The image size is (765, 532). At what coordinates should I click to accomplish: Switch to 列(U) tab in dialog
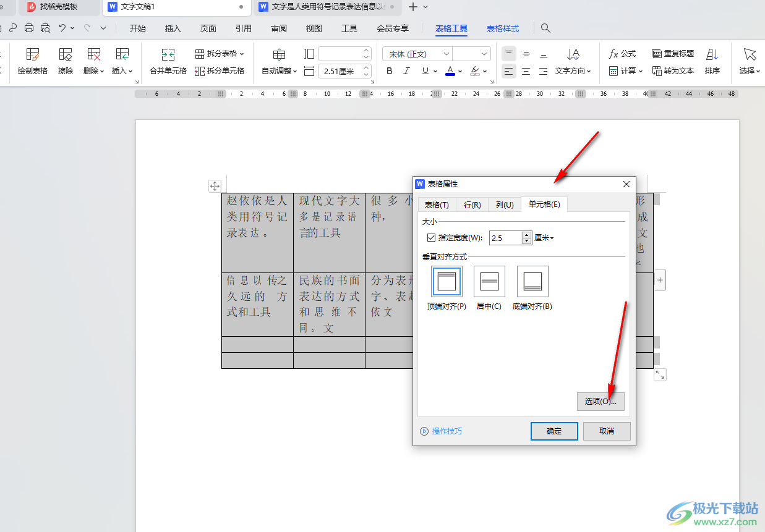tap(505, 205)
